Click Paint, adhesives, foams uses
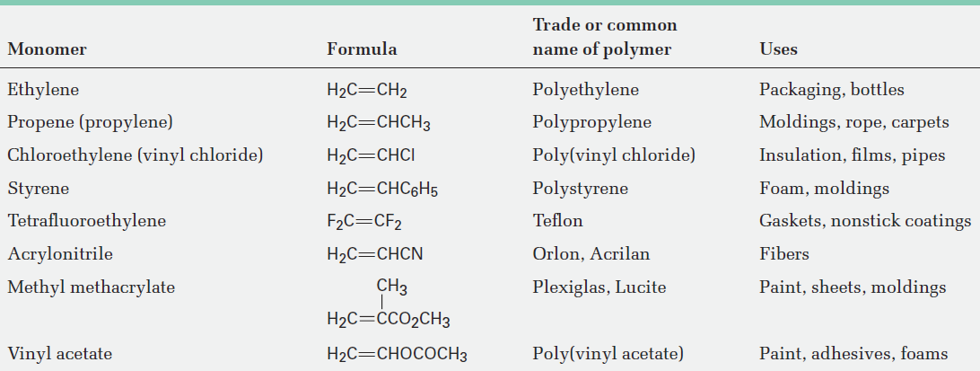The image size is (980, 371). pos(853,354)
